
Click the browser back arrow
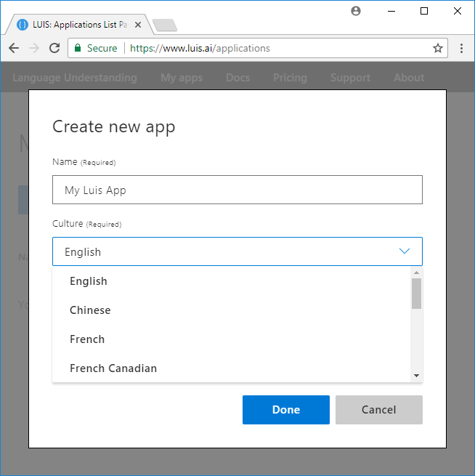click(14, 48)
